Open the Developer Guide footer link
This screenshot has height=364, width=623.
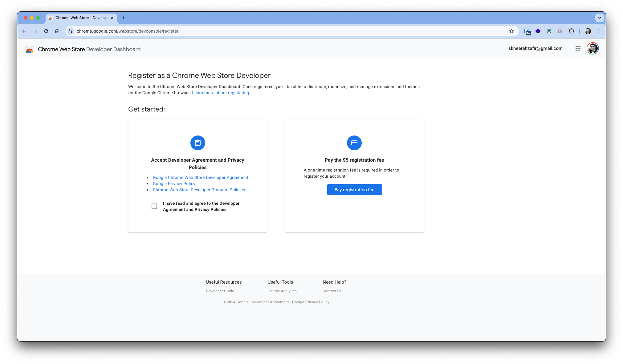pyautogui.click(x=220, y=291)
